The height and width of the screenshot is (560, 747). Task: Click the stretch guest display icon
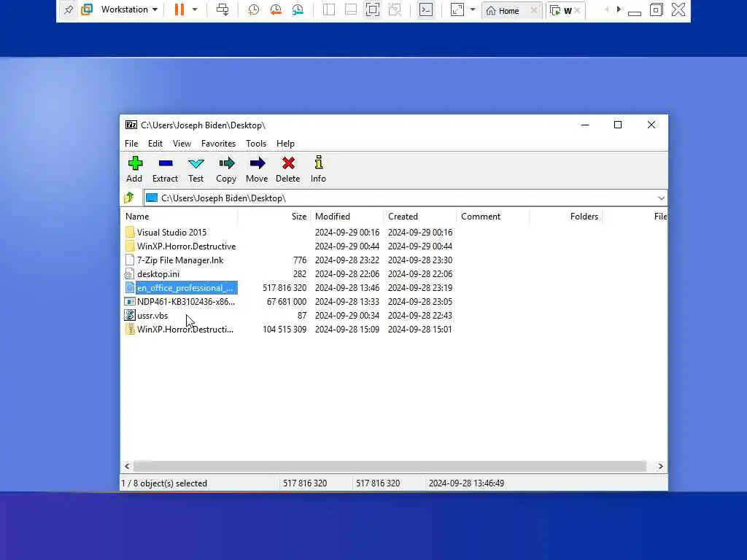tap(457, 9)
